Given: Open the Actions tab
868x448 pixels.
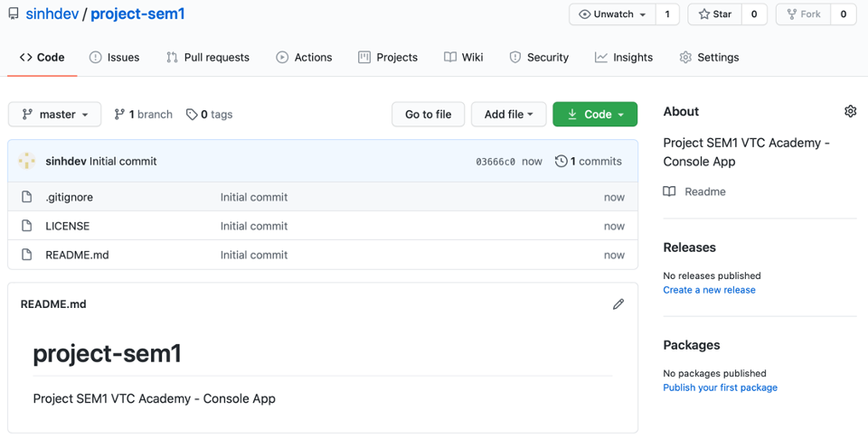Looking at the screenshot, I should pos(304,58).
